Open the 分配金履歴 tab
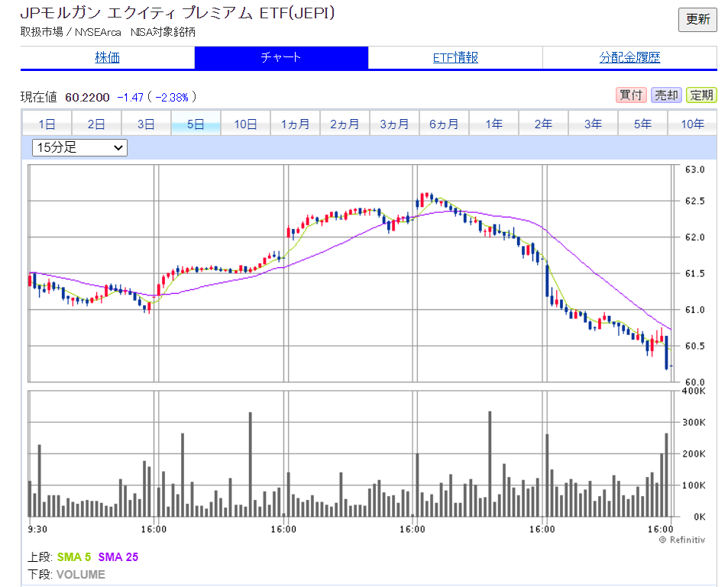The height and width of the screenshot is (587, 728). click(629, 57)
